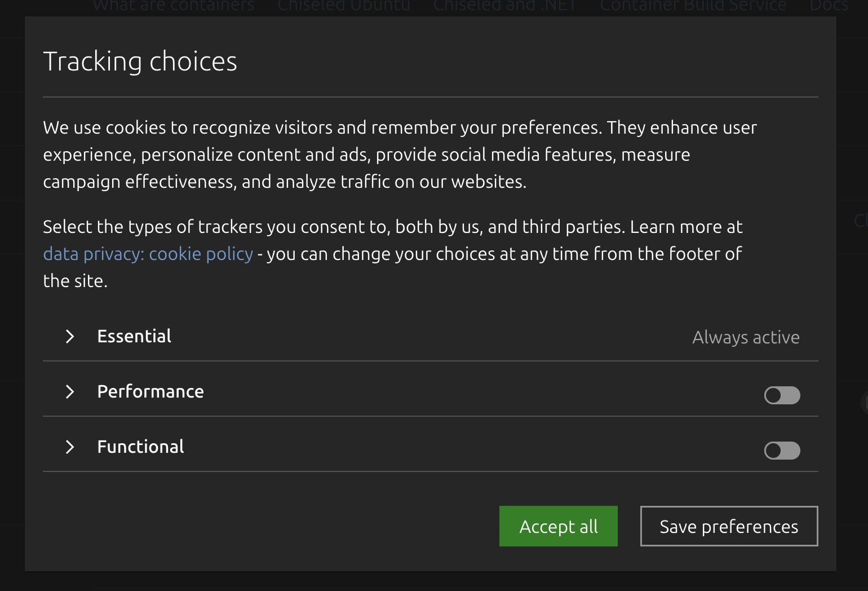
Task: Accept all tracking cookies
Action: 558,526
